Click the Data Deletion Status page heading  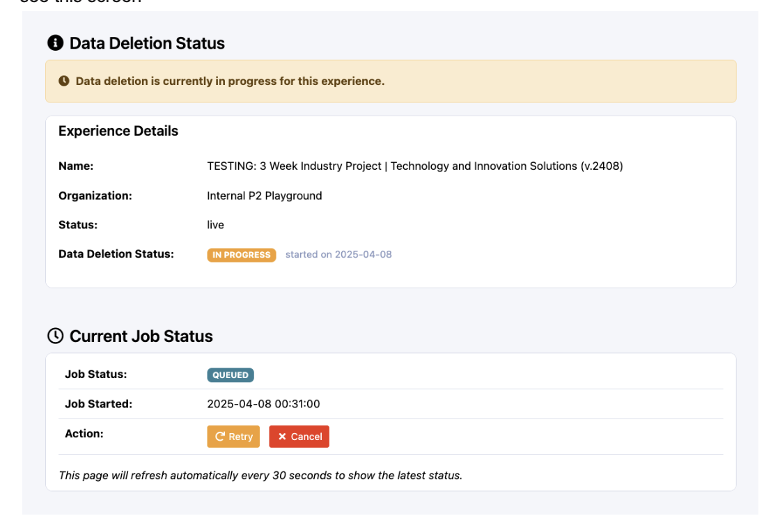point(147,43)
